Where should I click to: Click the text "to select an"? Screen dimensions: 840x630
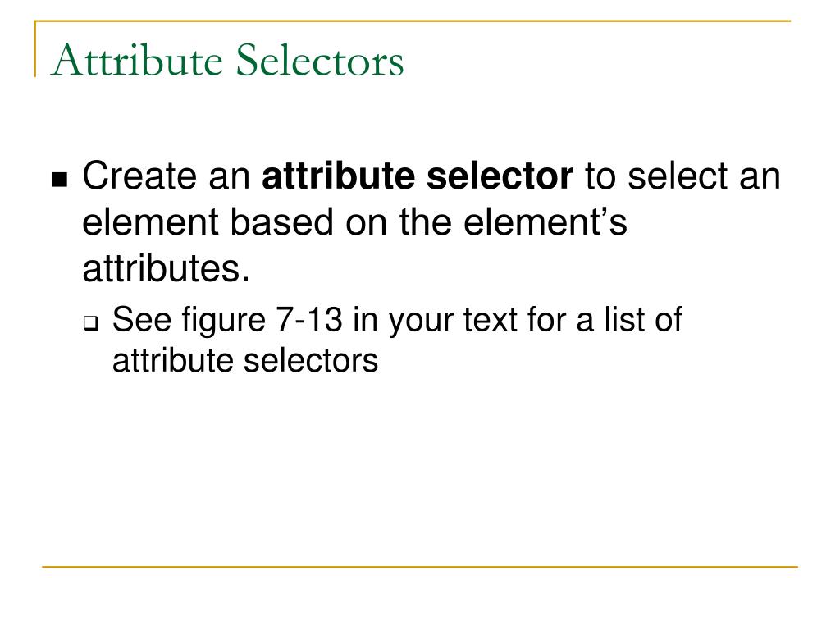(681, 176)
